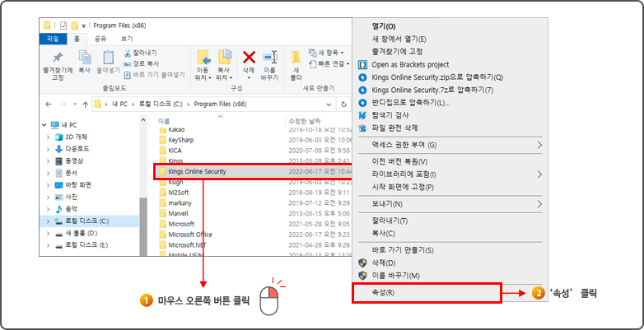The image size is (644, 330).
Task: Sort by the 이름 column header
Action: pyautogui.click(x=163, y=121)
